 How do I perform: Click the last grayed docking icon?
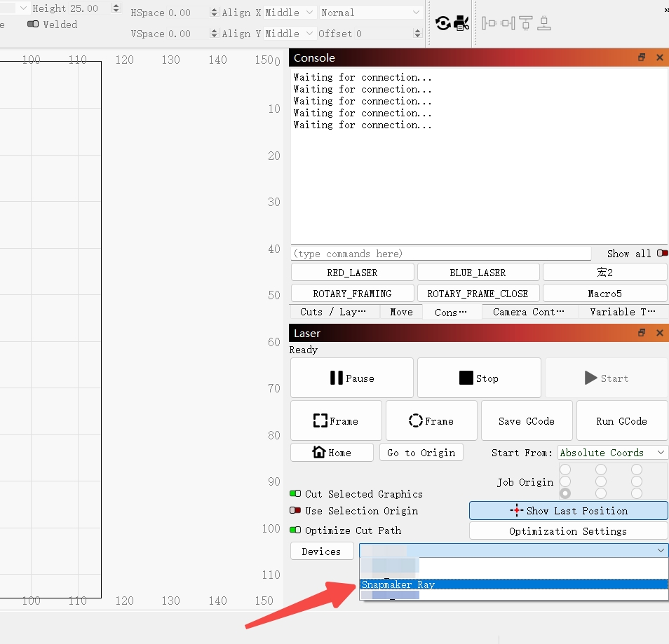tap(543, 23)
